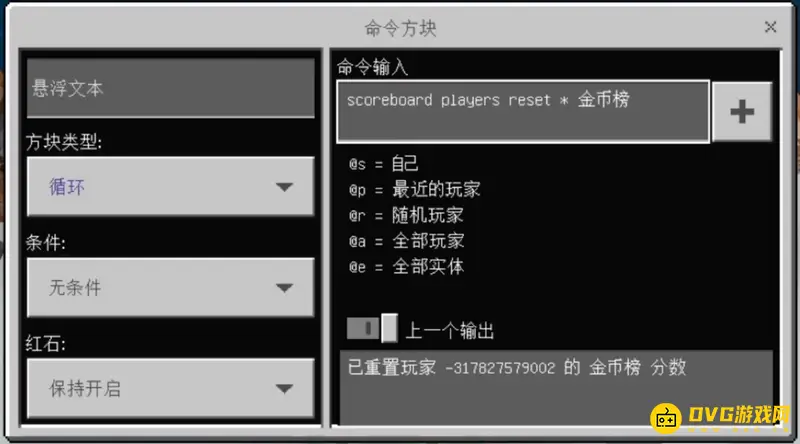
Task: Click the 悬浮文本 name field
Action: 170,88
